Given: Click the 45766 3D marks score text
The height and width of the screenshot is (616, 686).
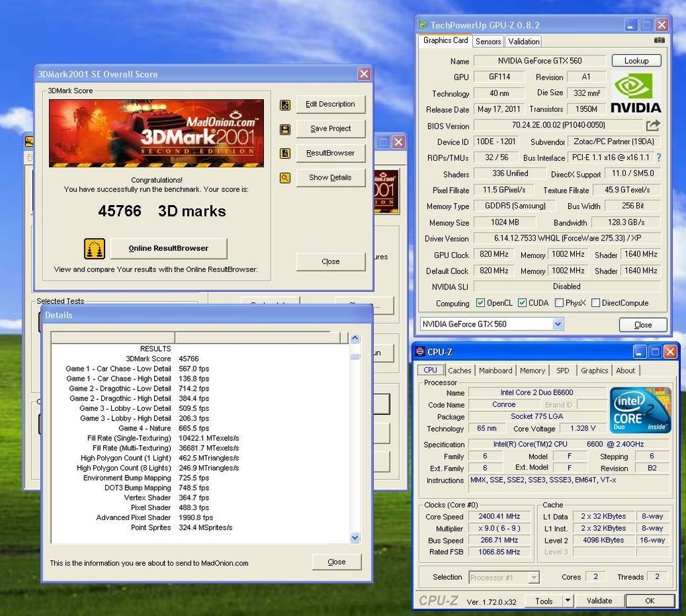Looking at the screenshot, I should coord(162,211).
